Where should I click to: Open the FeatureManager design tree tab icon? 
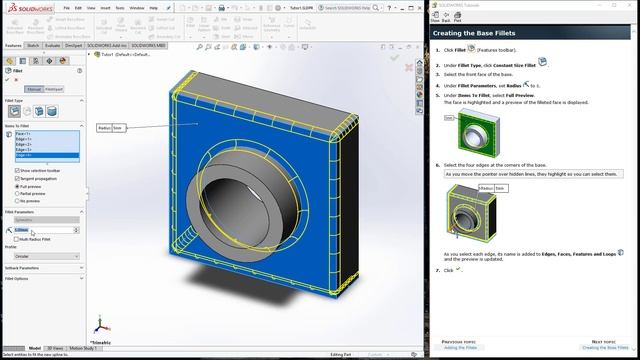pyautogui.click(x=9, y=61)
